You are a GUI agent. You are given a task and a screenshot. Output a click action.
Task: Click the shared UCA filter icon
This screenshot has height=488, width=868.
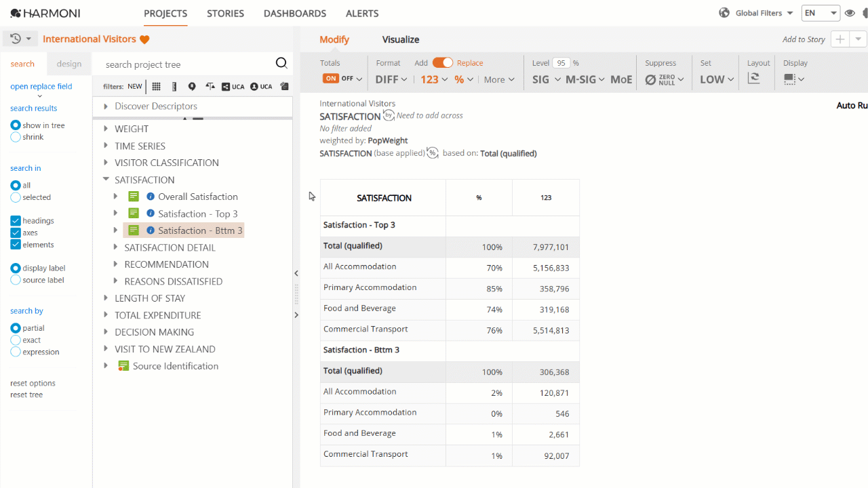coord(233,86)
